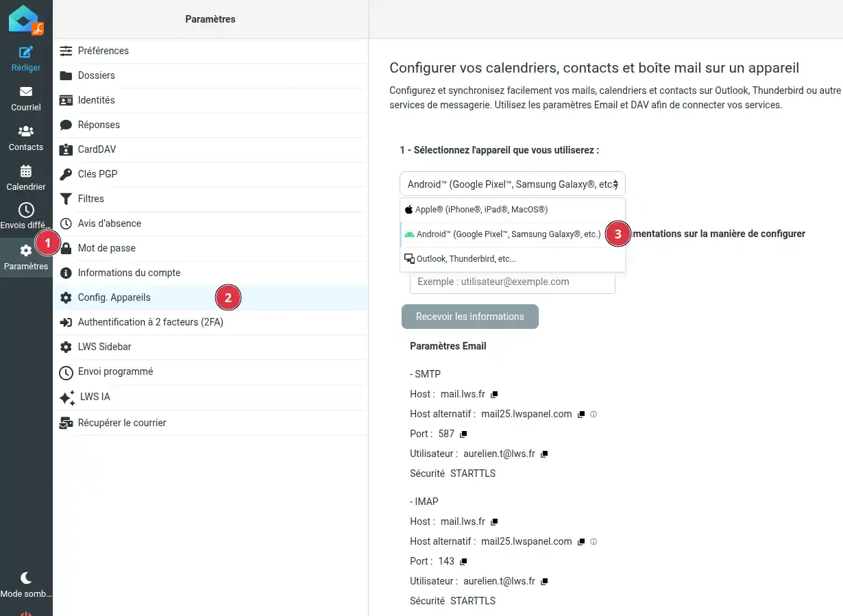Image resolution: width=843 pixels, height=616 pixels.
Task: Click the email address input field
Action: pos(513,282)
